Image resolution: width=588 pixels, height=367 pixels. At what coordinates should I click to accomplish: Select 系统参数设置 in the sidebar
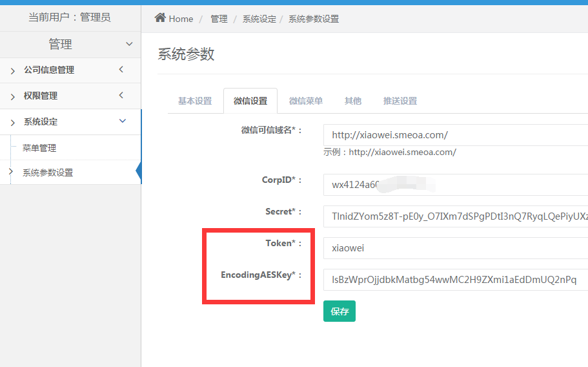coord(48,173)
